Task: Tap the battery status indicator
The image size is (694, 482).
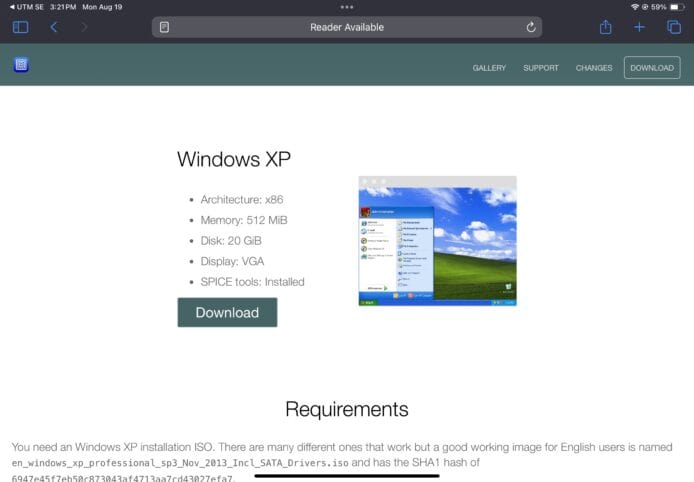Action: pos(673,6)
